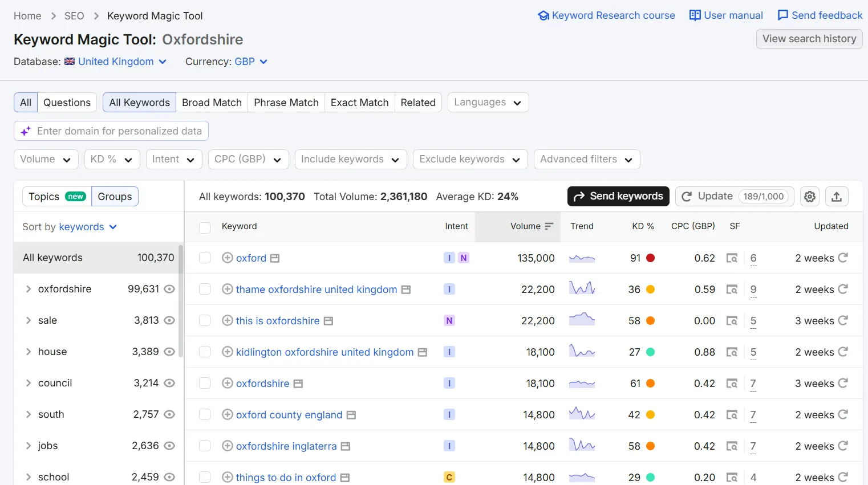This screenshot has height=485, width=868.
Task: Open the Languages dropdown
Action: (x=488, y=102)
